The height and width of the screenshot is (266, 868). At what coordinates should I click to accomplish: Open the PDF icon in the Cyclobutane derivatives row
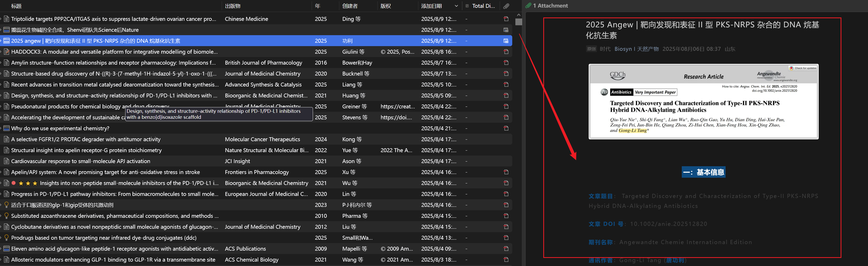(506, 227)
